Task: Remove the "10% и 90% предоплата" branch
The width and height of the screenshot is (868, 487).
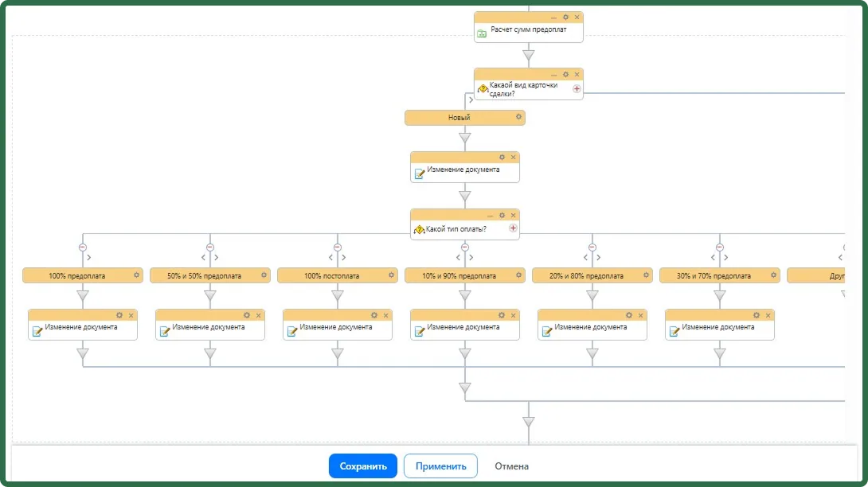Action: click(x=464, y=247)
